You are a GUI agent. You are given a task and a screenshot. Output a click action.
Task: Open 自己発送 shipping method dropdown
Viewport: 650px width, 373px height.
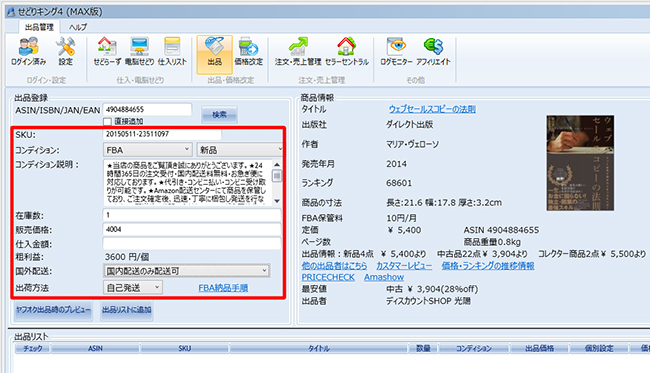coord(133,287)
